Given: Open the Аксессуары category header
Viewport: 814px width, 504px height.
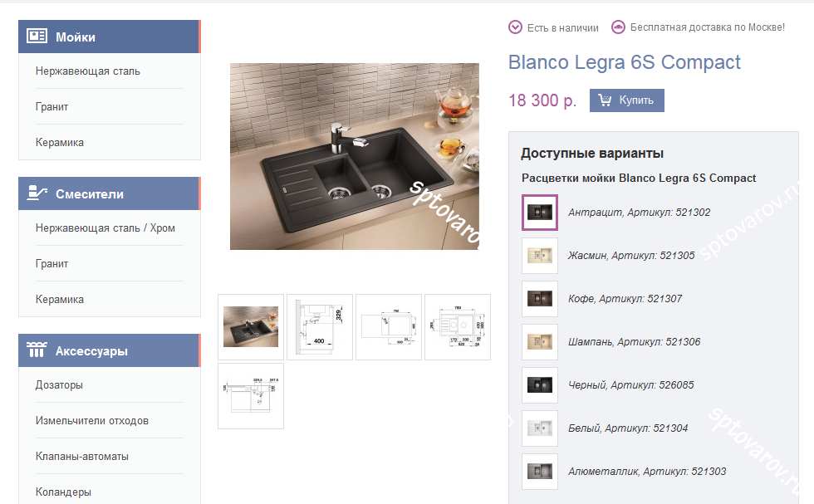Looking at the screenshot, I should [x=109, y=350].
